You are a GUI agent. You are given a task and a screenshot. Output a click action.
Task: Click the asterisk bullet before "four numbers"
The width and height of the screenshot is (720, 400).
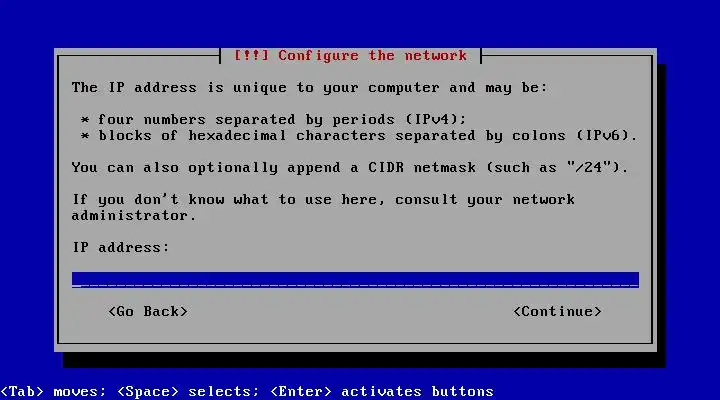pyautogui.click(x=85, y=120)
